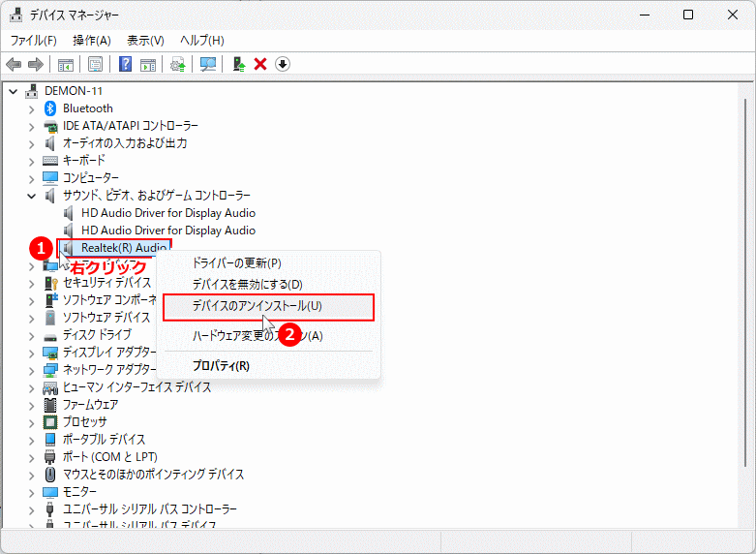Click the コンピューター monitor icon
756x554 pixels.
50,178
